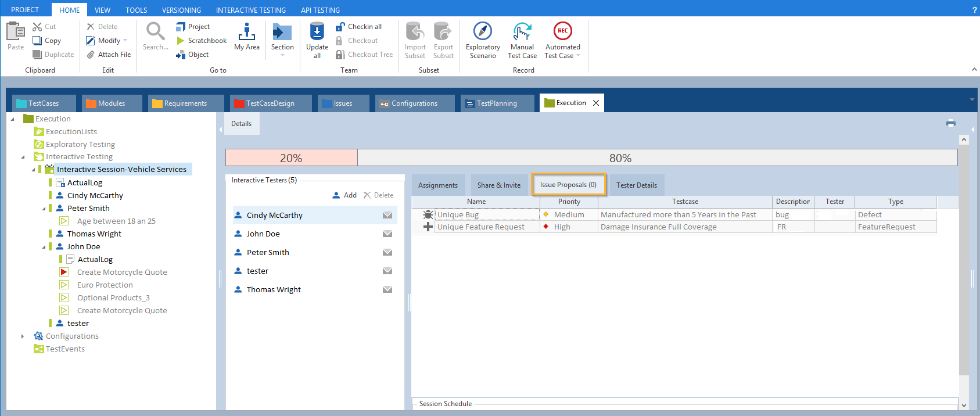Click the print icon in the Details panel
Viewport: 980px width, 416px height.
tap(951, 123)
